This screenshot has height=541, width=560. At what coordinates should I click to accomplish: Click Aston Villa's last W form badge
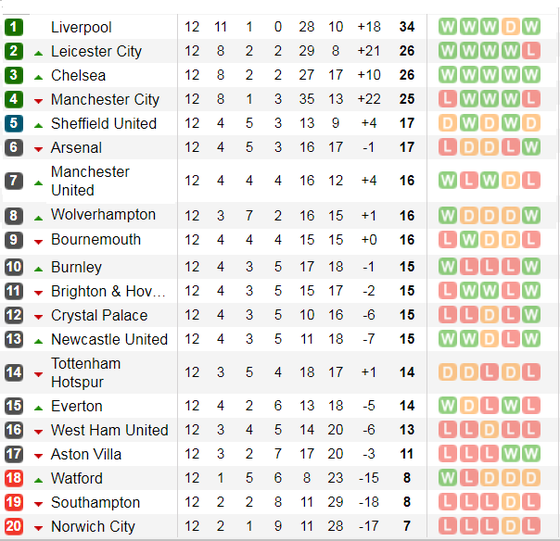[x=531, y=454]
